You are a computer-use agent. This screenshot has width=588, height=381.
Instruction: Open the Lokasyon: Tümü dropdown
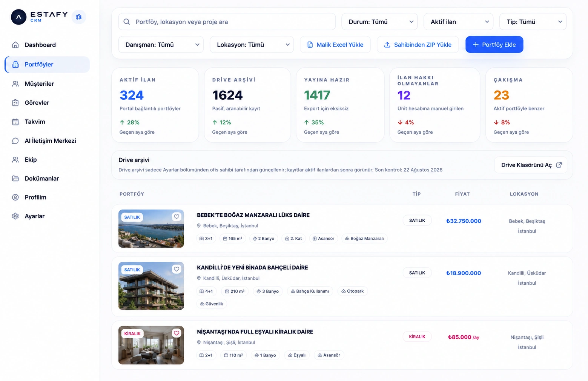252,45
